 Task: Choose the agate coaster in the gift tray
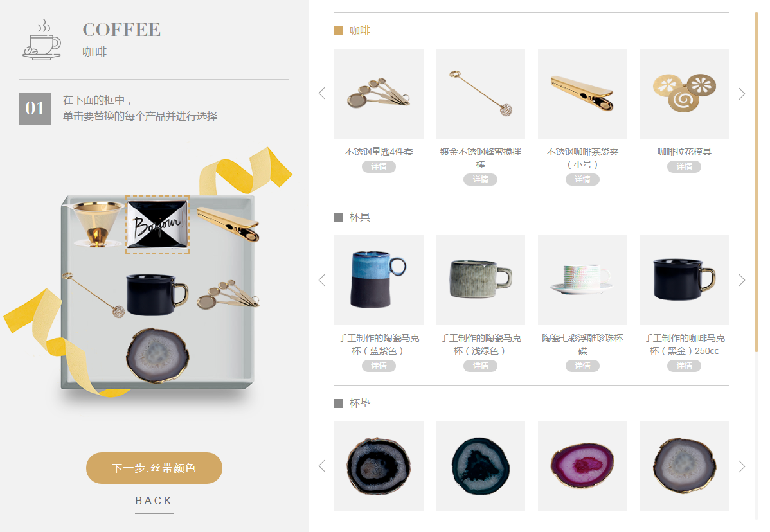157,355
